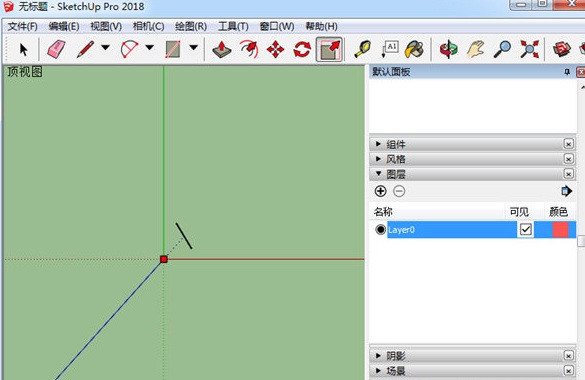
Task: Activate the Orbit camera tool
Action: [448, 49]
